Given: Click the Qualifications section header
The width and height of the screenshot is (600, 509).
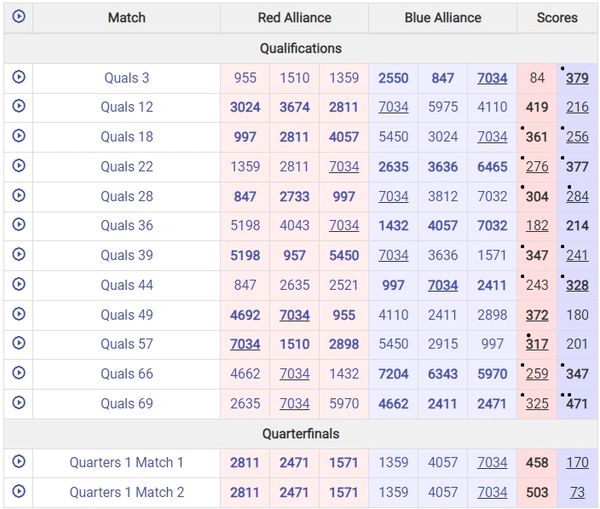Looking at the screenshot, I should (x=300, y=48).
